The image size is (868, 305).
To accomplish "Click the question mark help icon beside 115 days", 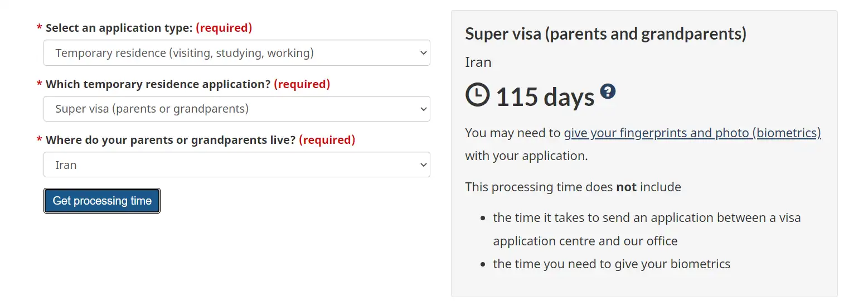I will pyautogui.click(x=608, y=91).
